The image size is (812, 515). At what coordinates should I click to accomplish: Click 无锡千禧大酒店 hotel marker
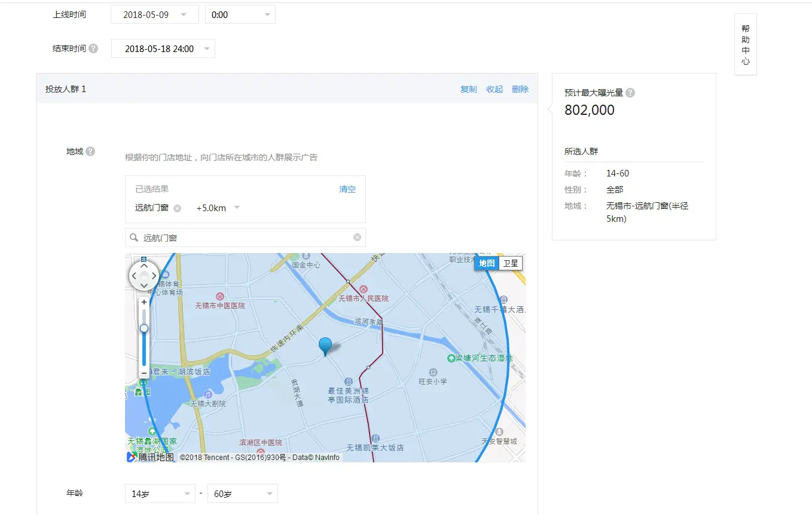point(504,300)
